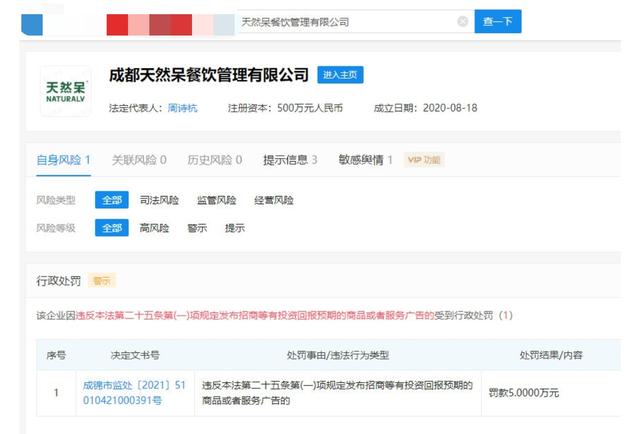The image size is (640, 434).
Task: Open legal representative 周诗杭 link
Action: [182, 108]
